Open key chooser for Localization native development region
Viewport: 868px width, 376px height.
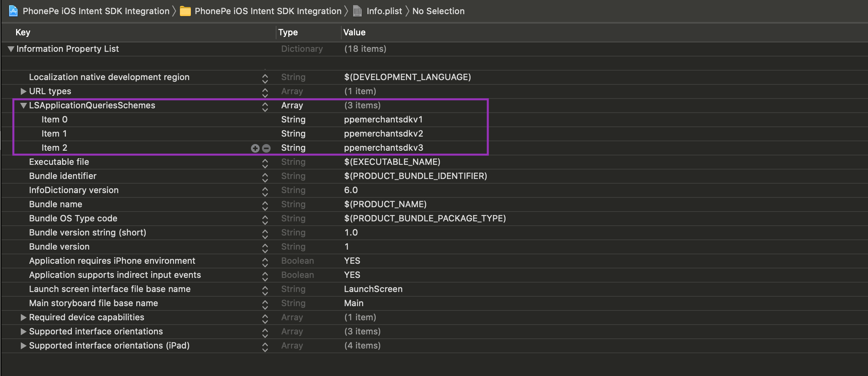coord(265,78)
